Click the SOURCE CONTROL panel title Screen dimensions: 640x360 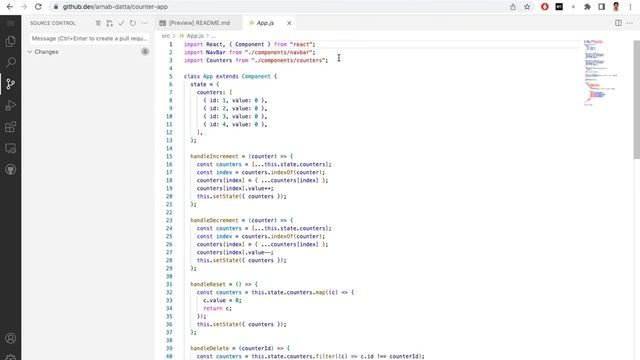(53, 23)
